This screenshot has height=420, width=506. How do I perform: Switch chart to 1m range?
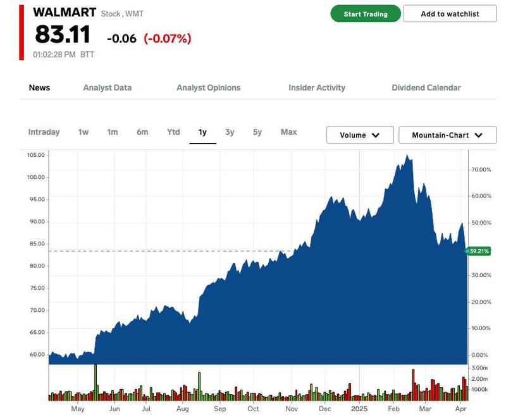point(113,132)
